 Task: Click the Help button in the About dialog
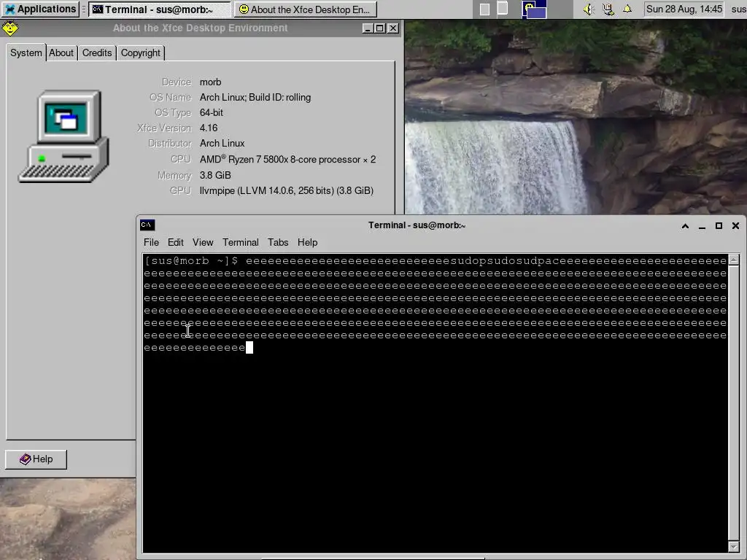pyautogui.click(x=36, y=459)
